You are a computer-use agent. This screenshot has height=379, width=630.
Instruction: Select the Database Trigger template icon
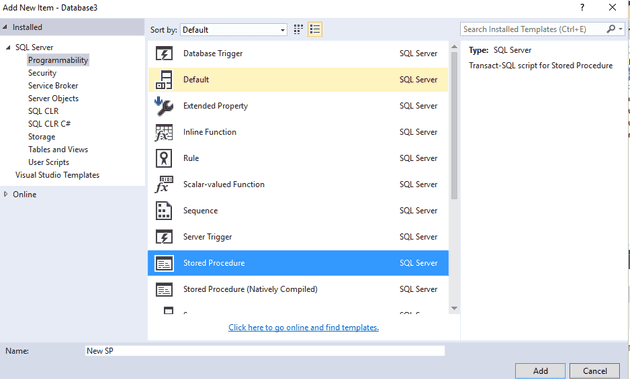(x=164, y=53)
